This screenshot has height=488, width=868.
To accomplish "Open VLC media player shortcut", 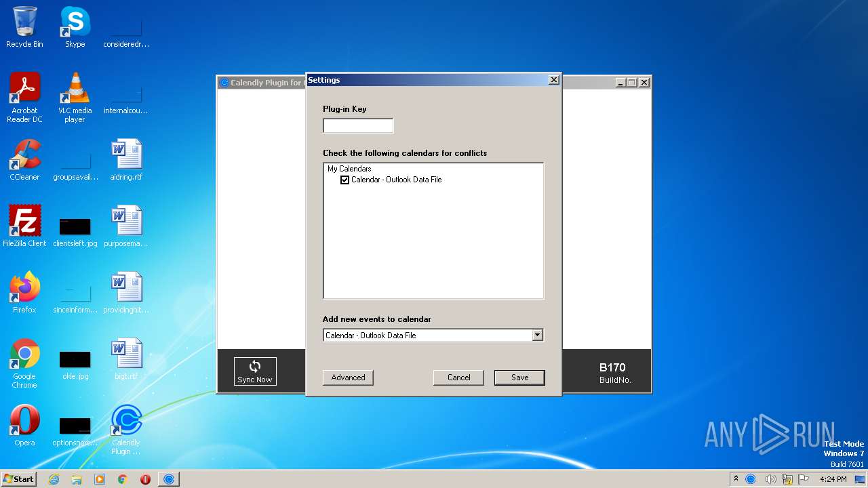I will [x=75, y=98].
